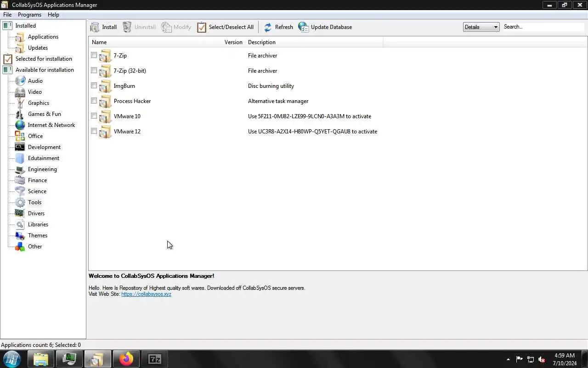This screenshot has width=588, height=368.
Task: Open the Office category icon
Action: (20, 136)
